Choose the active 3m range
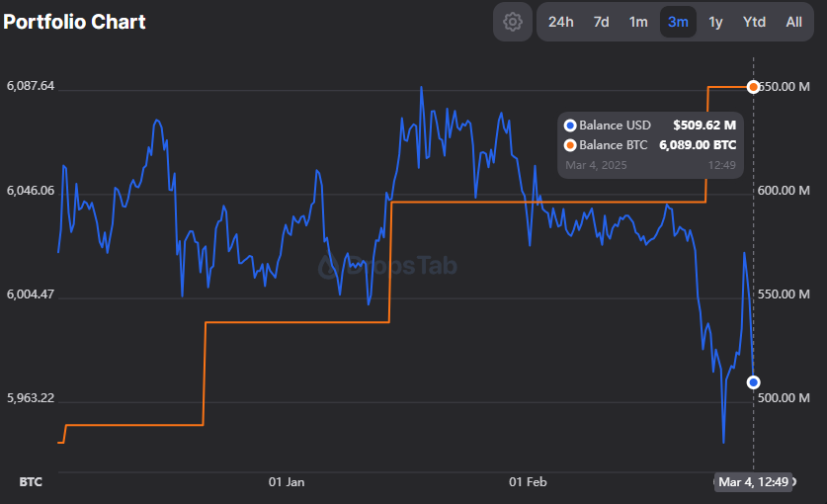Viewport: 827px width, 504px height. tap(678, 22)
